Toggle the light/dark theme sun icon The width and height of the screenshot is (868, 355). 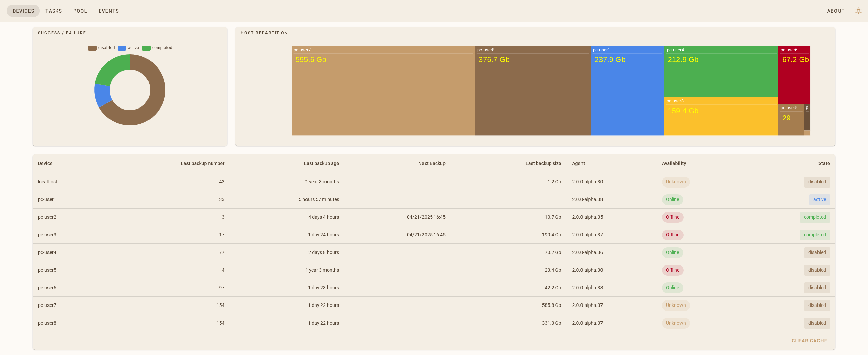pos(858,11)
